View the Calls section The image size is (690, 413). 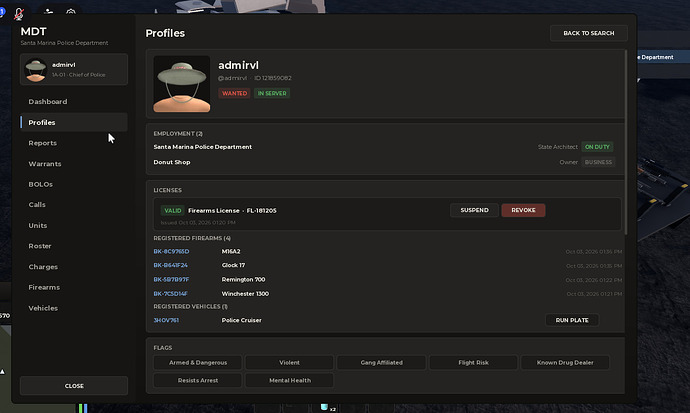tap(74, 205)
